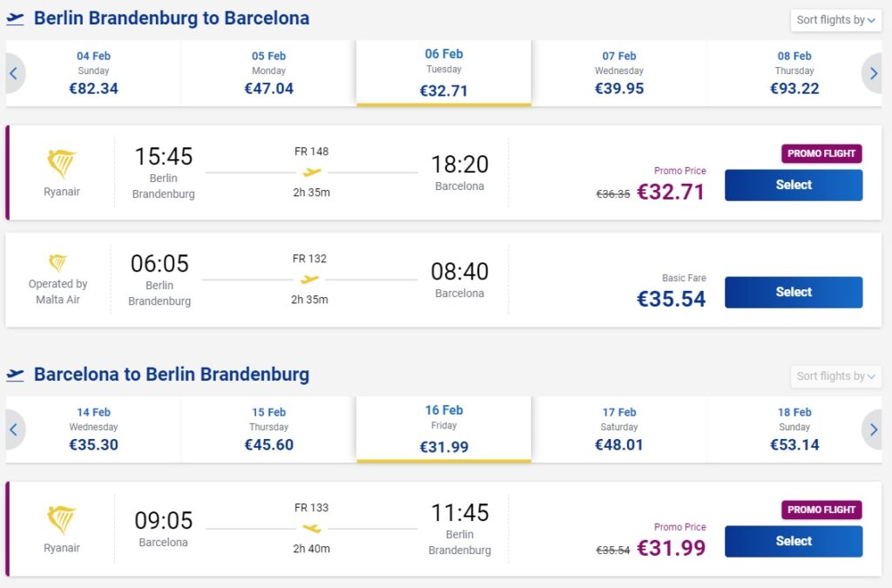Show later outbound dates with right arrow
The width and height of the screenshot is (892, 588).
coord(874,73)
